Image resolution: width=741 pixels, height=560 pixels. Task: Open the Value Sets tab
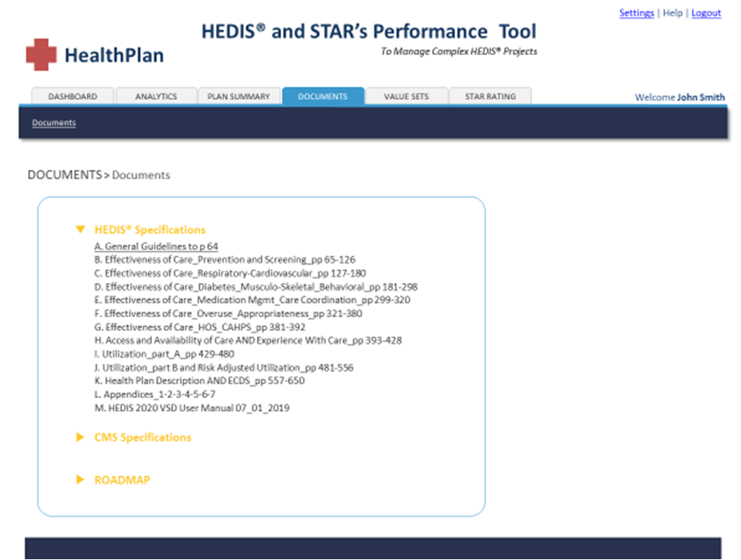pyautogui.click(x=406, y=96)
